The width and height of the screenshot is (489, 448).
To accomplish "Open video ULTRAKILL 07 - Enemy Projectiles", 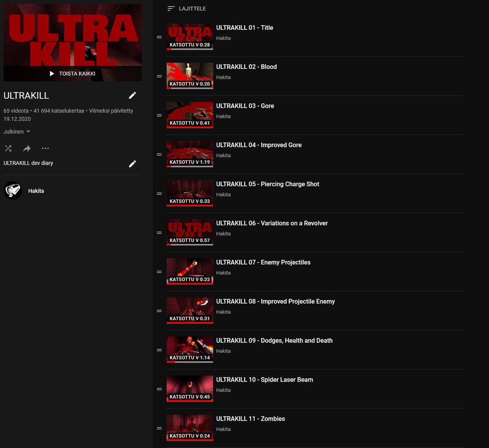I will pos(263,262).
